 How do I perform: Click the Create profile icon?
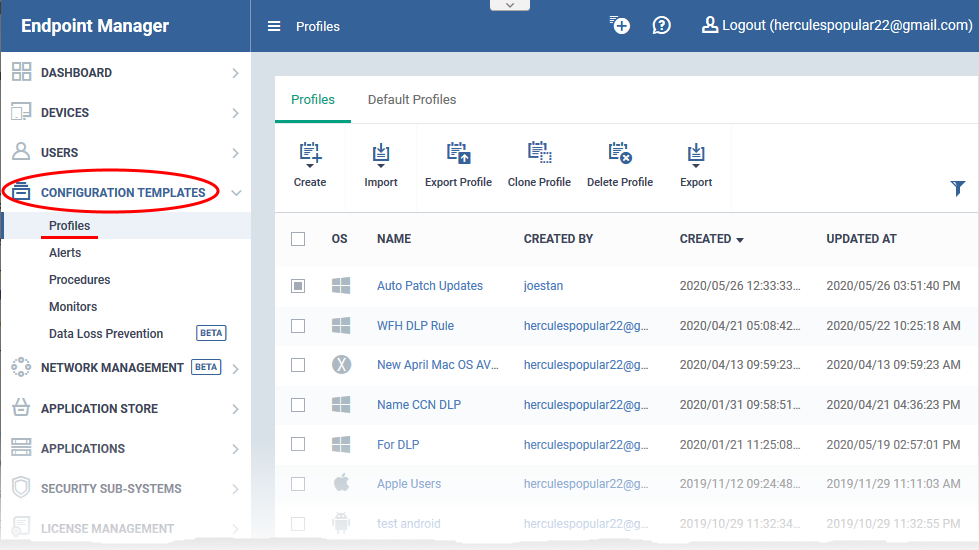click(x=310, y=155)
